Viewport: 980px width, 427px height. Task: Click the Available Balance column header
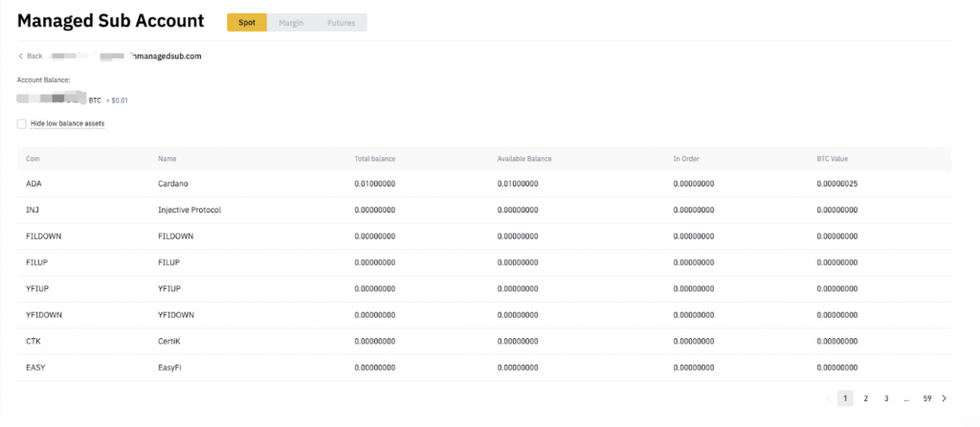point(524,159)
